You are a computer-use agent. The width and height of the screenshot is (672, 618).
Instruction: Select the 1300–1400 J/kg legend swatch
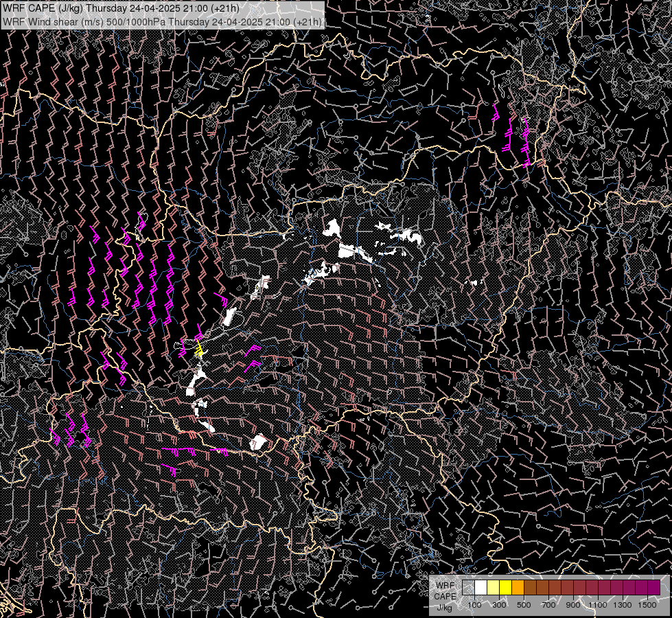(x=629, y=587)
